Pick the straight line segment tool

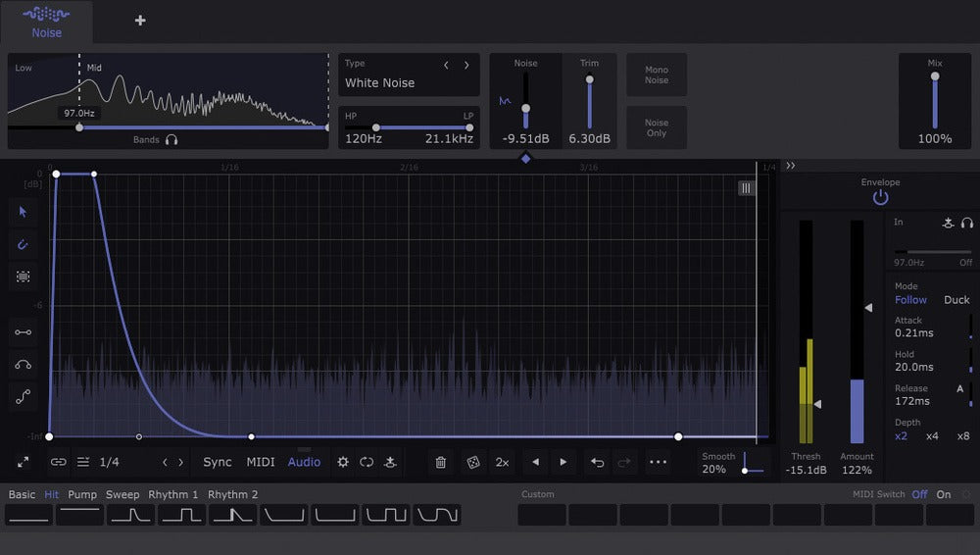pyautogui.click(x=24, y=332)
